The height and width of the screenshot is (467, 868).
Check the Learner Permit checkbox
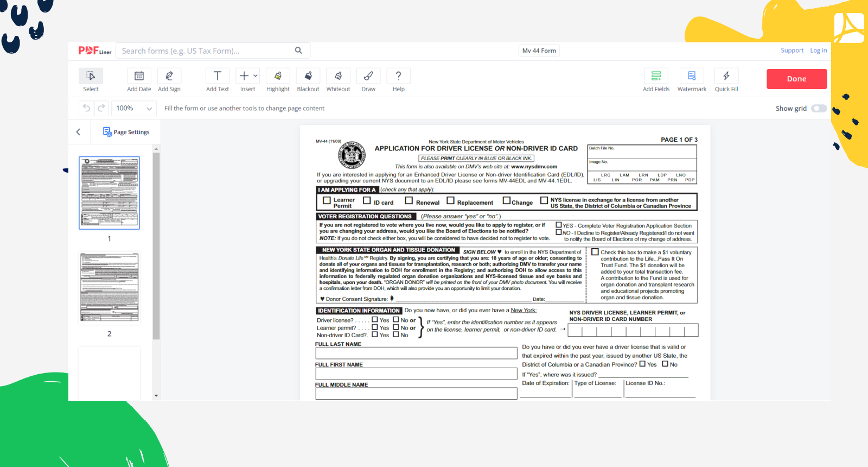point(327,200)
